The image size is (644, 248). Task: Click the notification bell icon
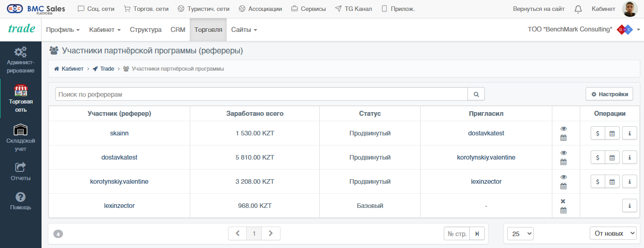tap(578, 9)
